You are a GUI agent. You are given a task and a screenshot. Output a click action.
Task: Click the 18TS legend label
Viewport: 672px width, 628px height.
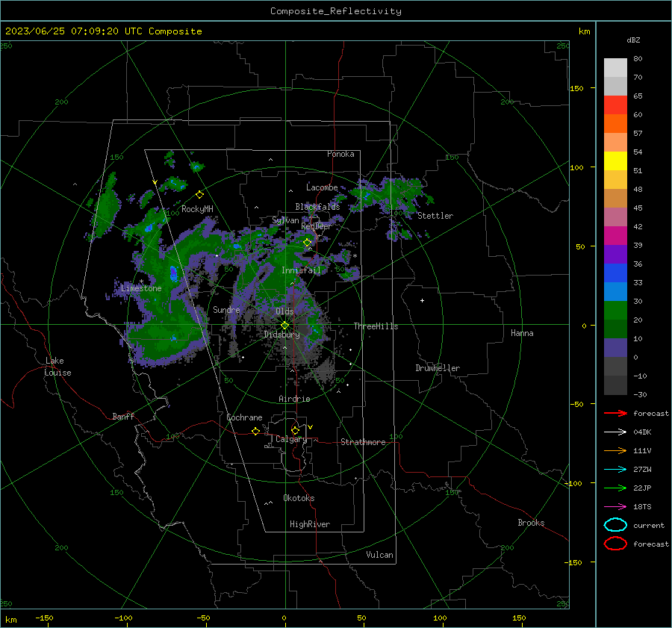pyautogui.click(x=642, y=507)
